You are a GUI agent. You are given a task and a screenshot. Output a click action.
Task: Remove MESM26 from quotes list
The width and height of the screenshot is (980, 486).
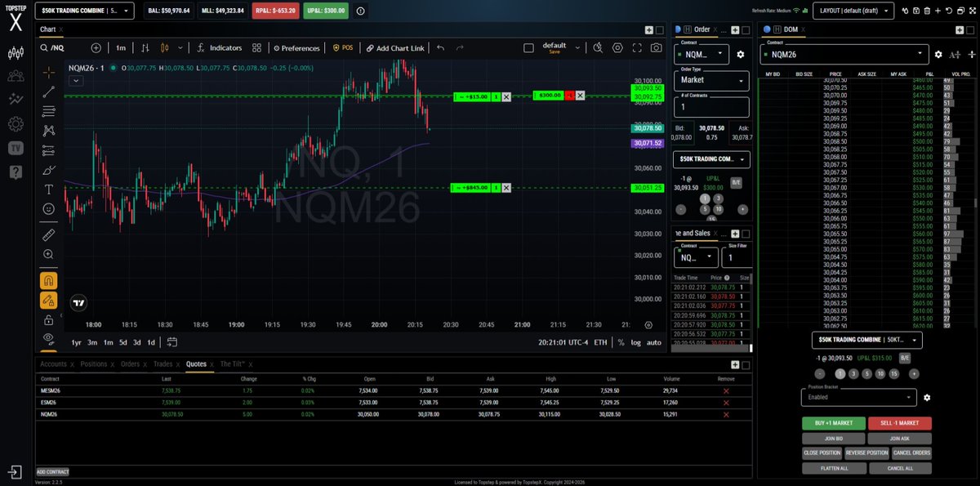[x=726, y=391]
